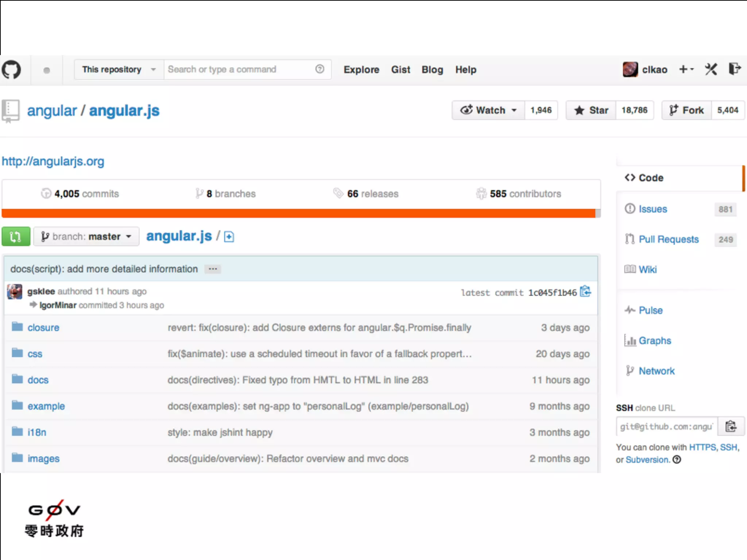The width and height of the screenshot is (747, 560).
Task: Click the sign out icon
Action: pos(735,69)
